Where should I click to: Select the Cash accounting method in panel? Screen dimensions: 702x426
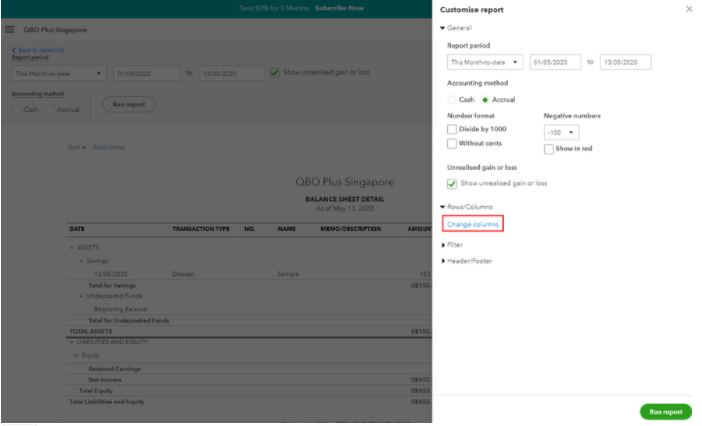click(x=452, y=100)
